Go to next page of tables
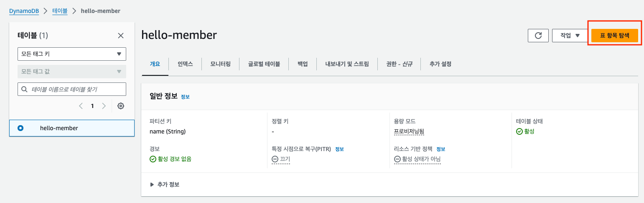 point(104,106)
